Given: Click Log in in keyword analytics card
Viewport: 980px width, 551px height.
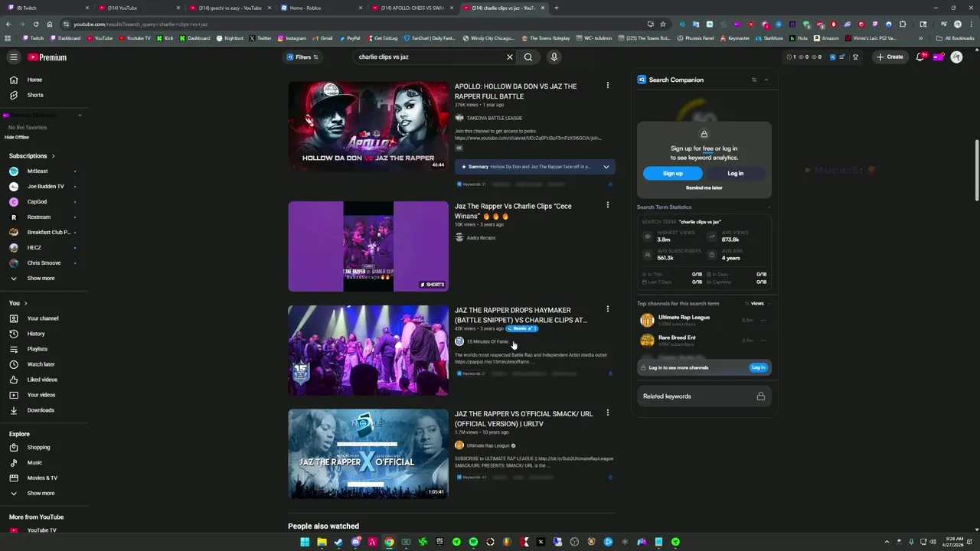Looking at the screenshot, I should pyautogui.click(x=736, y=174).
